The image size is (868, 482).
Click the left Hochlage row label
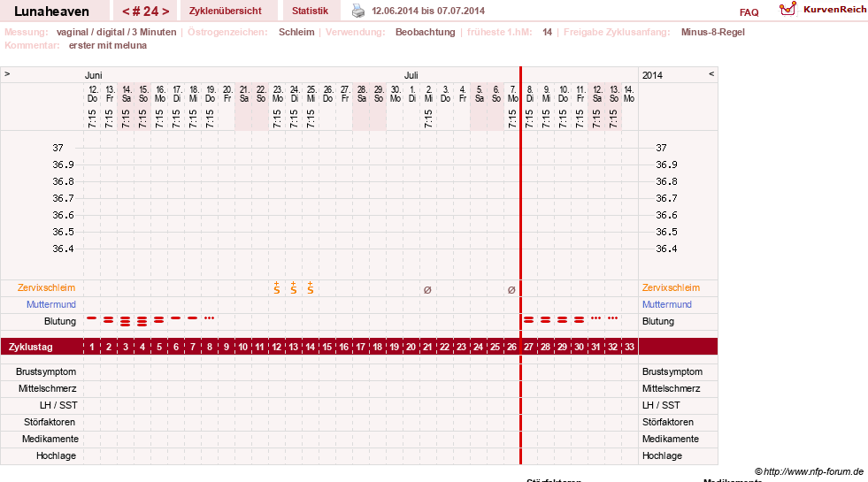[x=56, y=456]
